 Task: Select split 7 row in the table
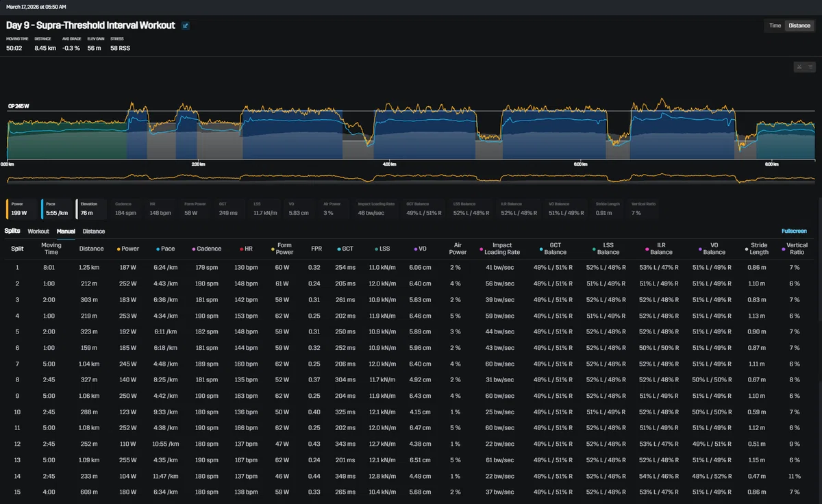coord(411,364)
